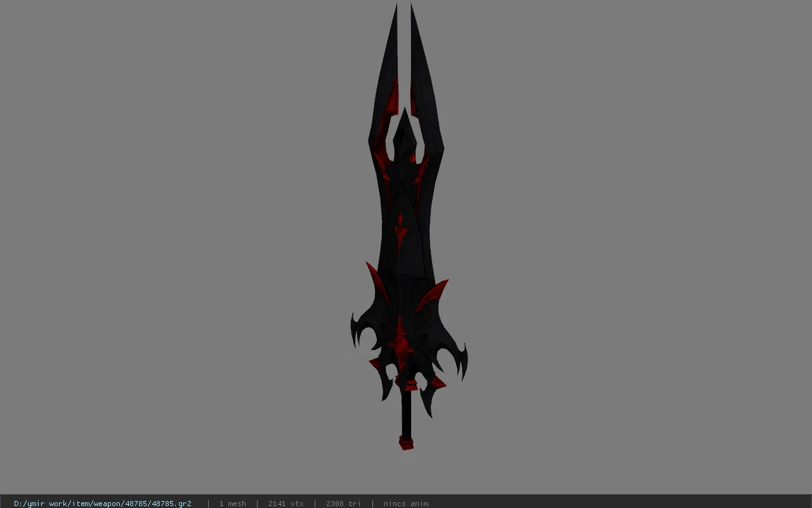Click the file path 'D:/ymir work/item/weapon/48785/48785.gr2'
Image resolution: width=812 pixels, height=508 pixels.
pos(103,504)
